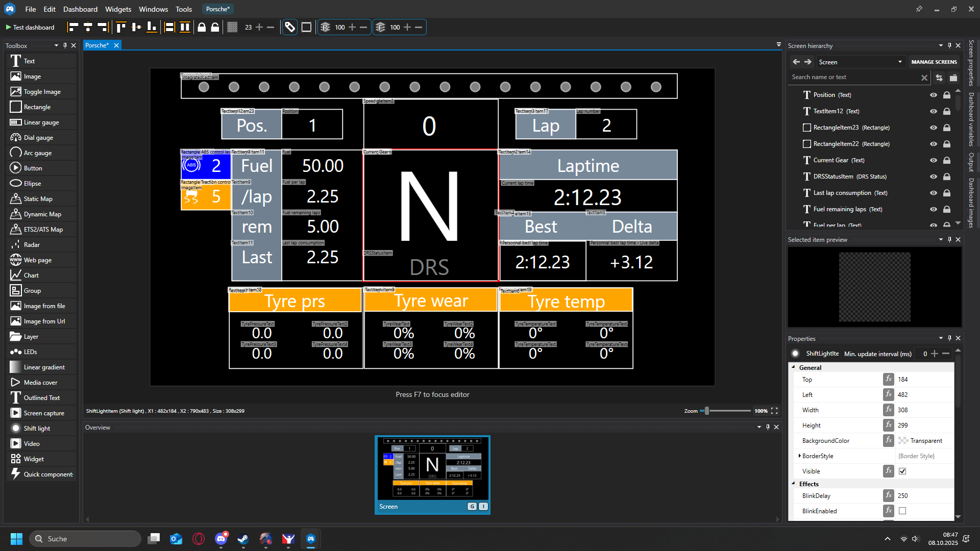Pick the Radar item in Toolbox
The height and width of the screenshot is (551, 980).
point(32,245)
